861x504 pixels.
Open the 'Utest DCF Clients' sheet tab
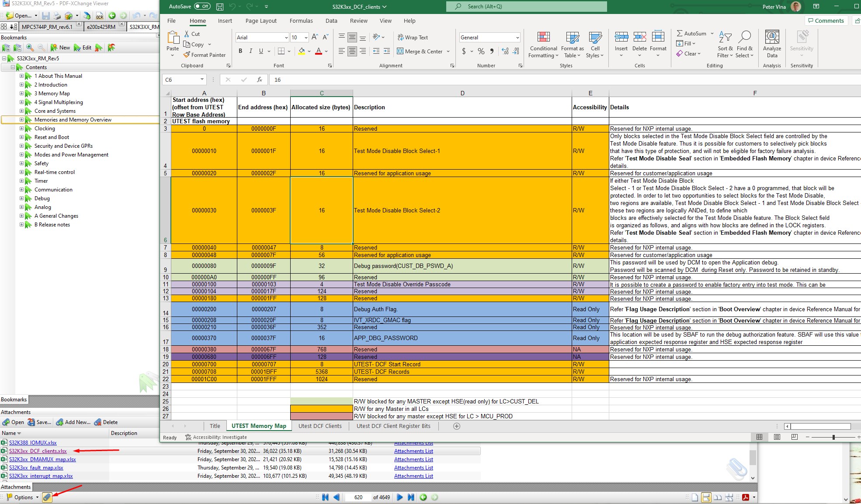point(320,426)
